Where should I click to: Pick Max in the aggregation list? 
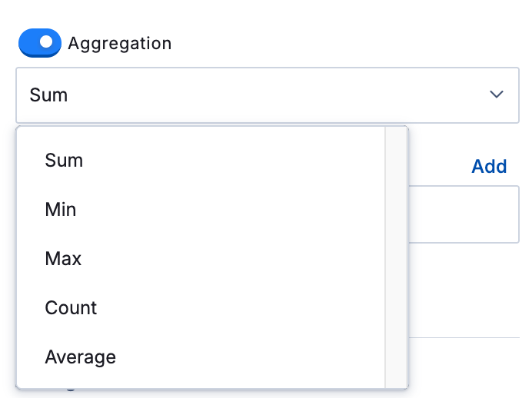click(63, 259)
